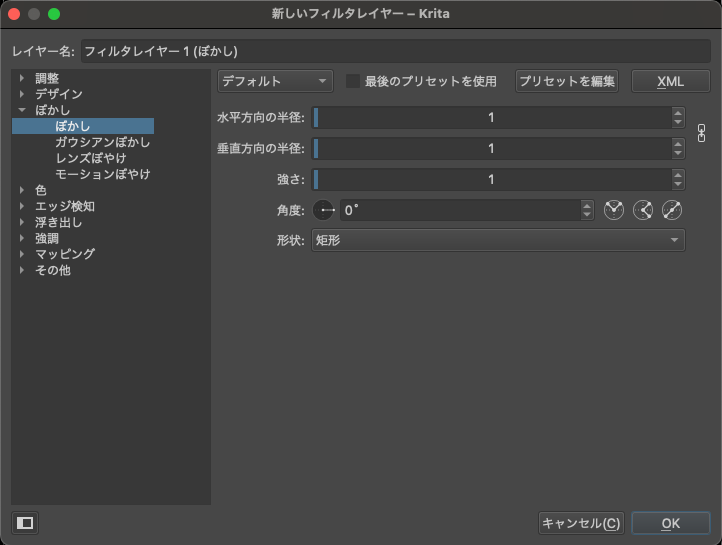722x545 pixels.
Task: Collapse the ぼかし category
Action: 22,110
